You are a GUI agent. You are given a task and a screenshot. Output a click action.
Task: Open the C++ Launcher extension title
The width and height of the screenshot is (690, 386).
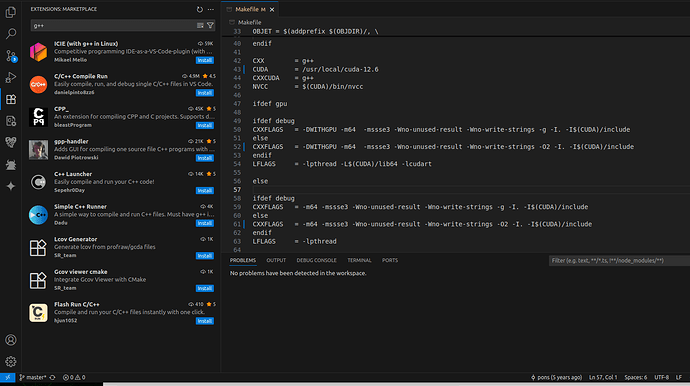(73, 174)
